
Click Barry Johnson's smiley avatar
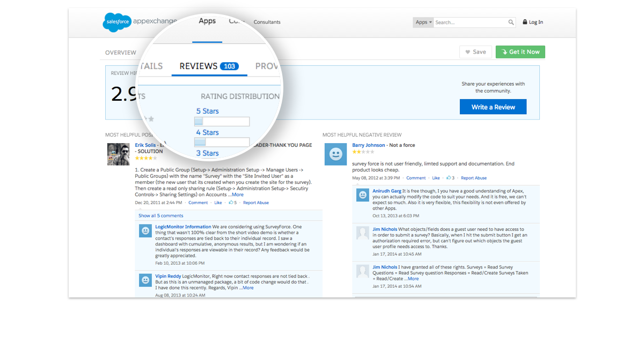336,154
